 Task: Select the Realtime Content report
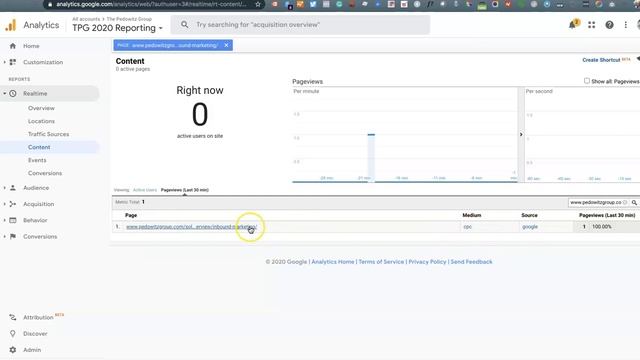[39, 147]
